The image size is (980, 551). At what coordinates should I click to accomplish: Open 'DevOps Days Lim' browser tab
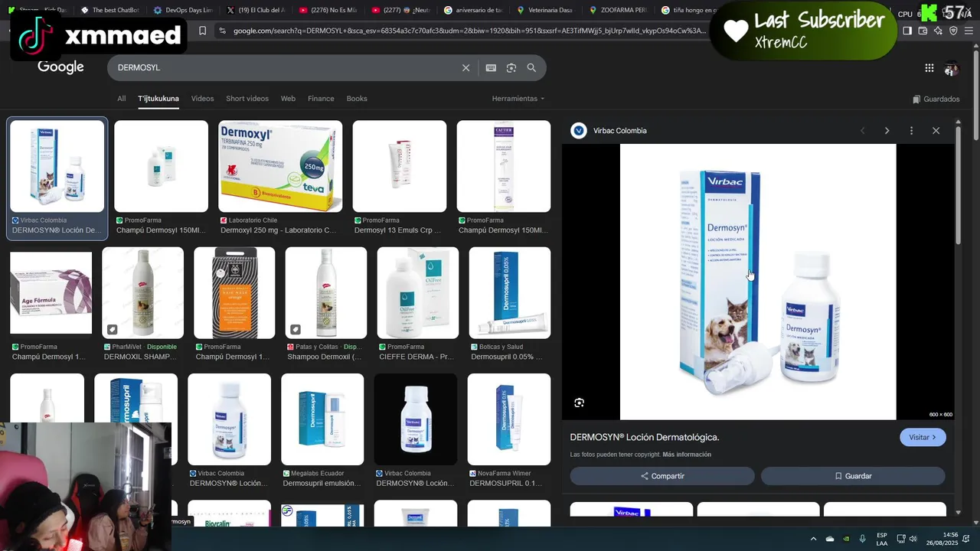(x=183, y=10)
